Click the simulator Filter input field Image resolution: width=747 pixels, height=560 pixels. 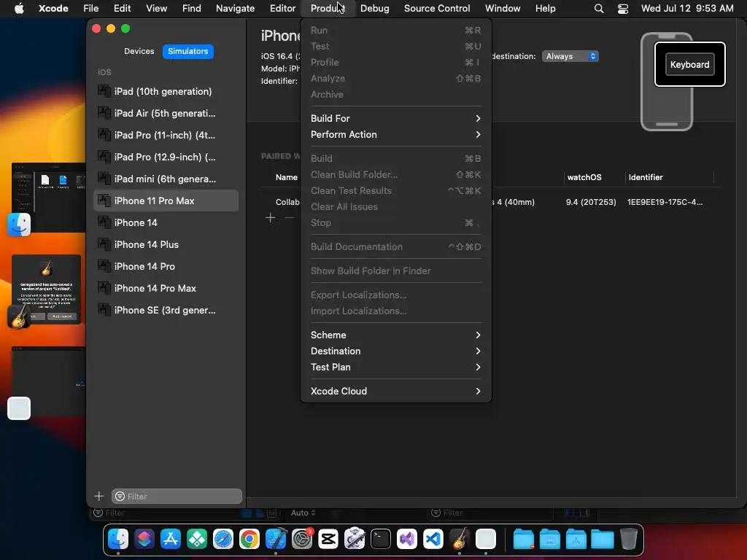point(177,496)
